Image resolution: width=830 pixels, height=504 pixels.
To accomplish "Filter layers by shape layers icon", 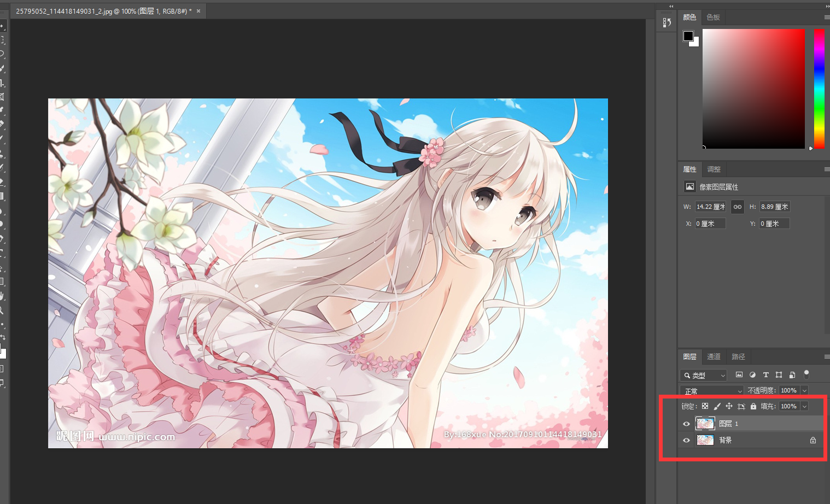I will [779, 375].
